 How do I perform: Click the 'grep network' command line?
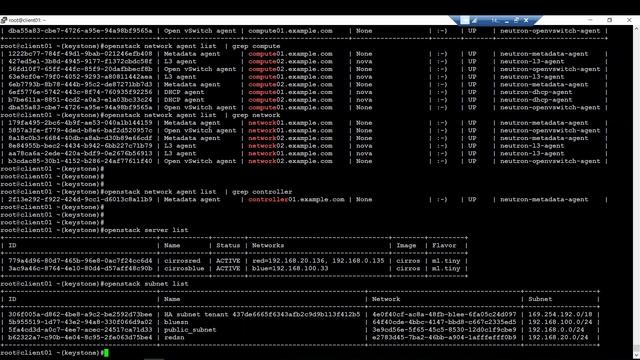(192, 115)
